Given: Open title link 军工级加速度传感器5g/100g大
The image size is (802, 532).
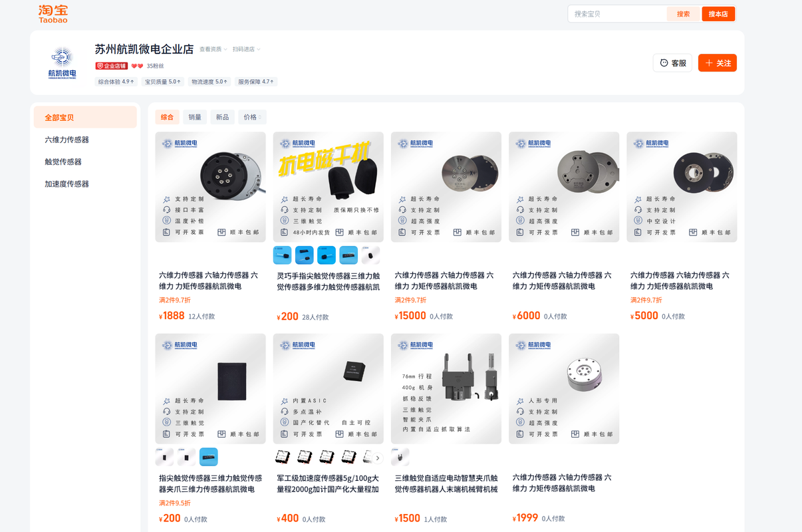Looking at the screenshot, I should [329, 483].
